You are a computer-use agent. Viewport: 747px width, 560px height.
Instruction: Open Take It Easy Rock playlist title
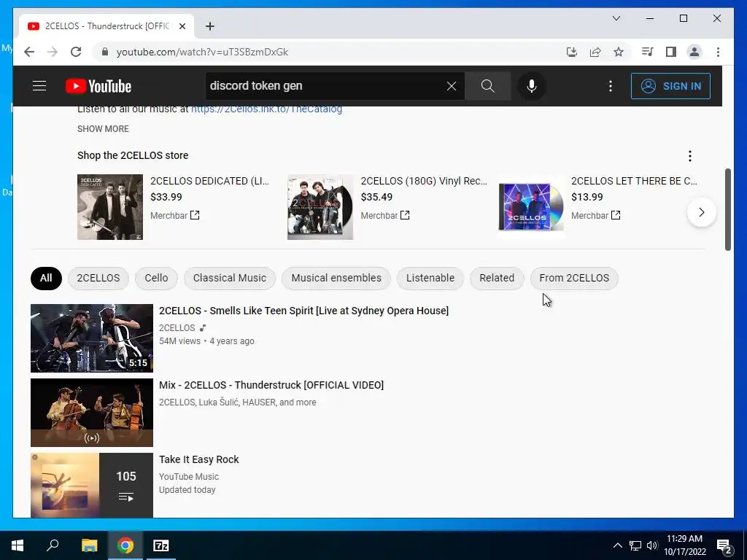coord(199,459)
